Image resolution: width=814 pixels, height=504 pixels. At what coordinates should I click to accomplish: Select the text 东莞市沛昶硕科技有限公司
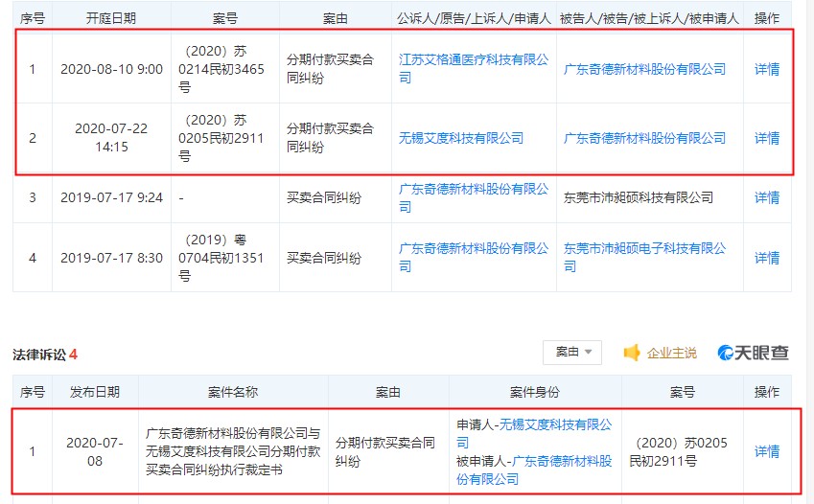coord(638,197)
